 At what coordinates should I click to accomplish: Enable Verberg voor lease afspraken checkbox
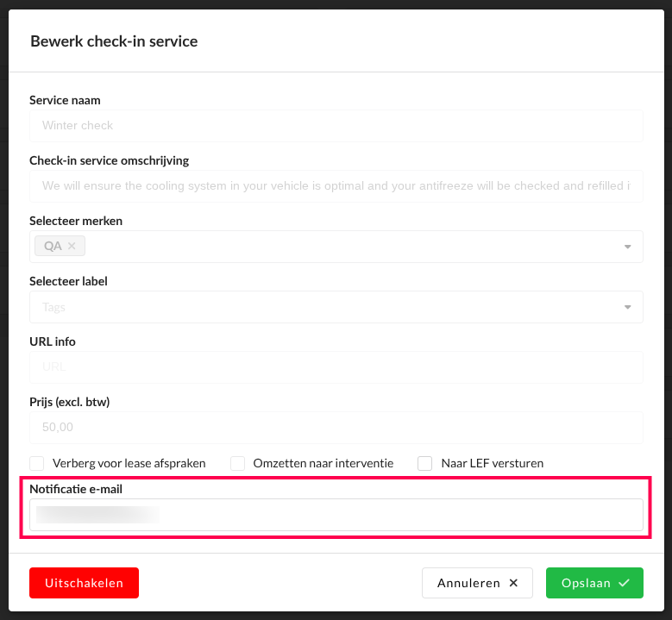37,463
